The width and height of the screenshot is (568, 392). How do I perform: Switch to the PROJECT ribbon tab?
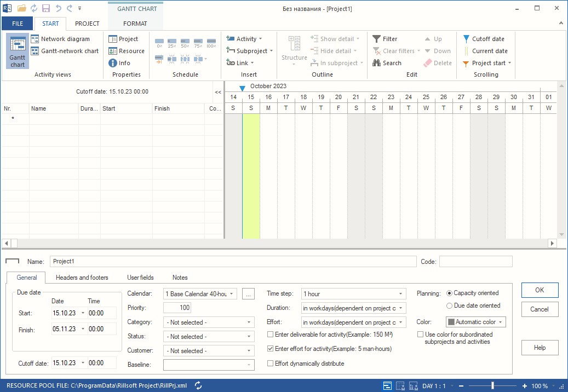point(87,24)
